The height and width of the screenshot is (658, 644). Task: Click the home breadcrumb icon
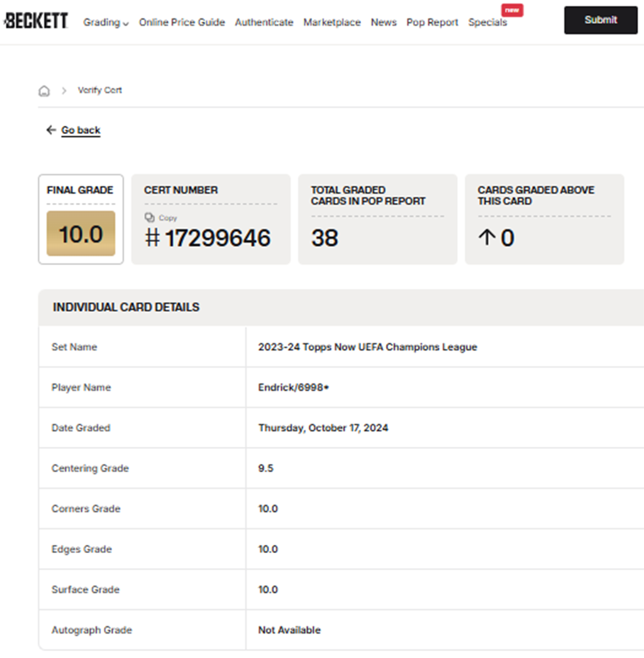click(x=44, y=90)
